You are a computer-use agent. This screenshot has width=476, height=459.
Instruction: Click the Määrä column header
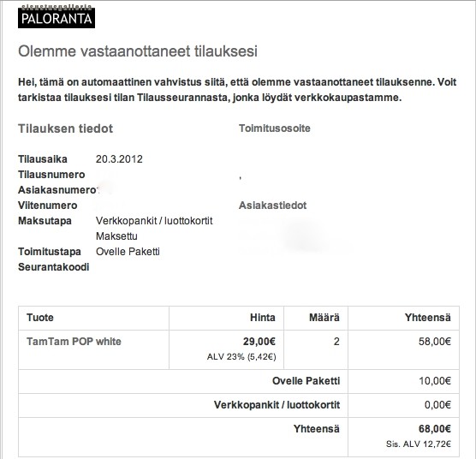[x=324, y=318]
